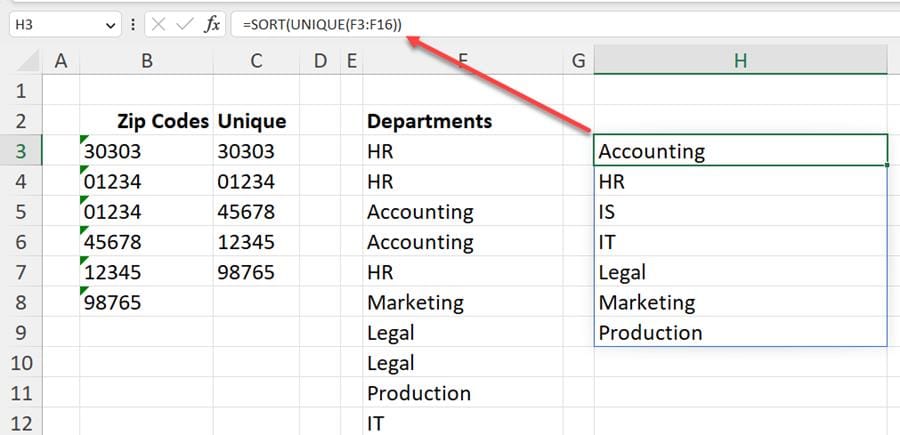Click the Departments header cell
900x435 pixels.
(463, 121)
